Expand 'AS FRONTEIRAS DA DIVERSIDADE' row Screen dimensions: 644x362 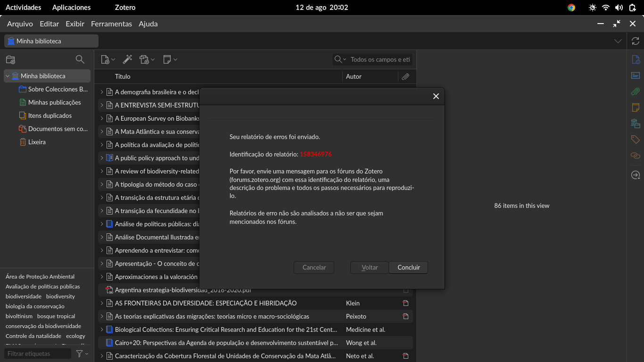point(102,303)
